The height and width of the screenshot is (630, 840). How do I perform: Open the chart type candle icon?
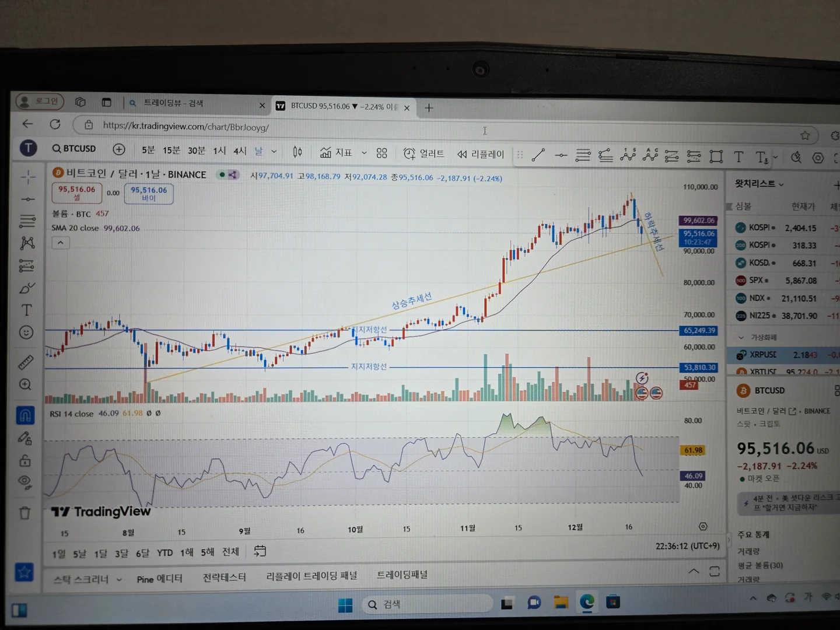(x=297, y=152)
